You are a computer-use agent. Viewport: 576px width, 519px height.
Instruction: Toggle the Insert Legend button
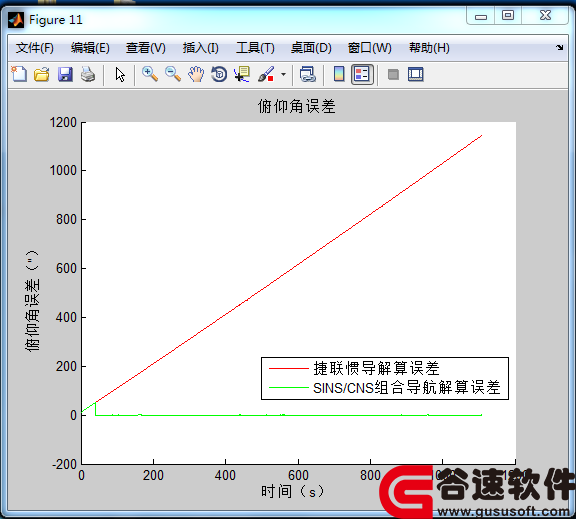pos(362,75)
